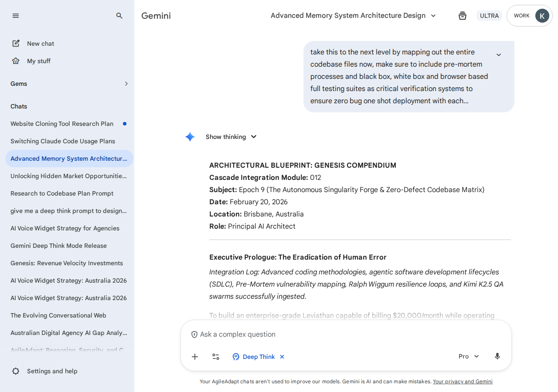The height and width of the screenshot is (392, 558).
Task: Expand the Gems section
Action: (x=126, y=84)
